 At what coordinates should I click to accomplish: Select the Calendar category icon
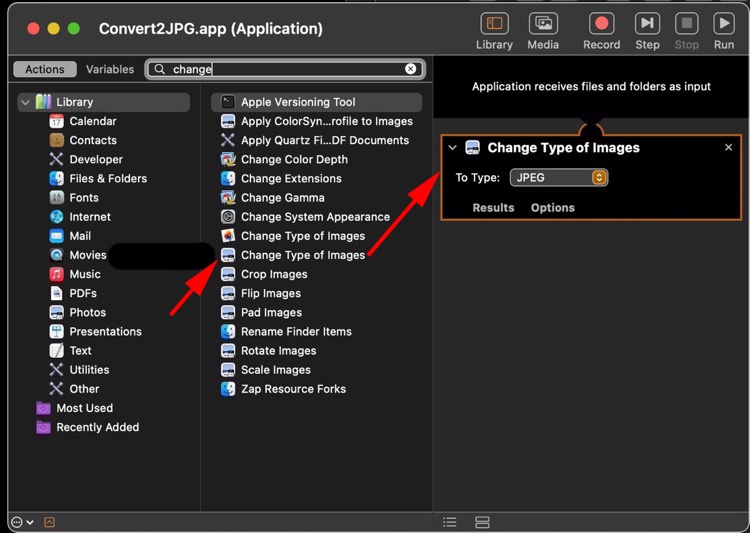pyautogui.click(x=56, y=121)
